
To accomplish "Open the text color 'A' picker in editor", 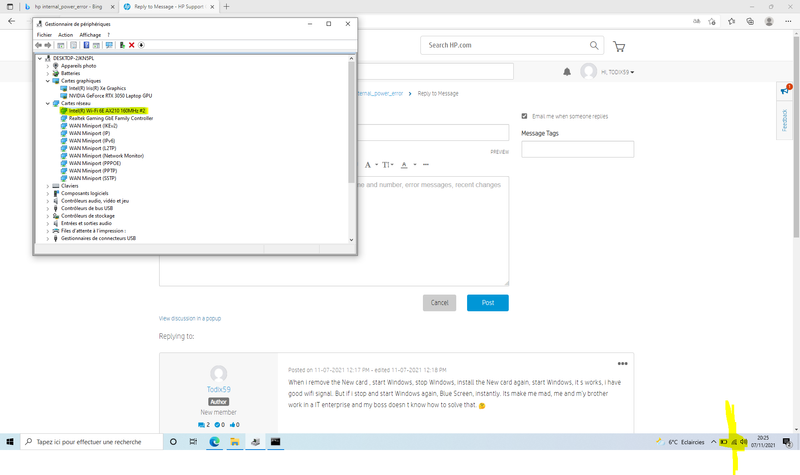I will tap(404, 165).
